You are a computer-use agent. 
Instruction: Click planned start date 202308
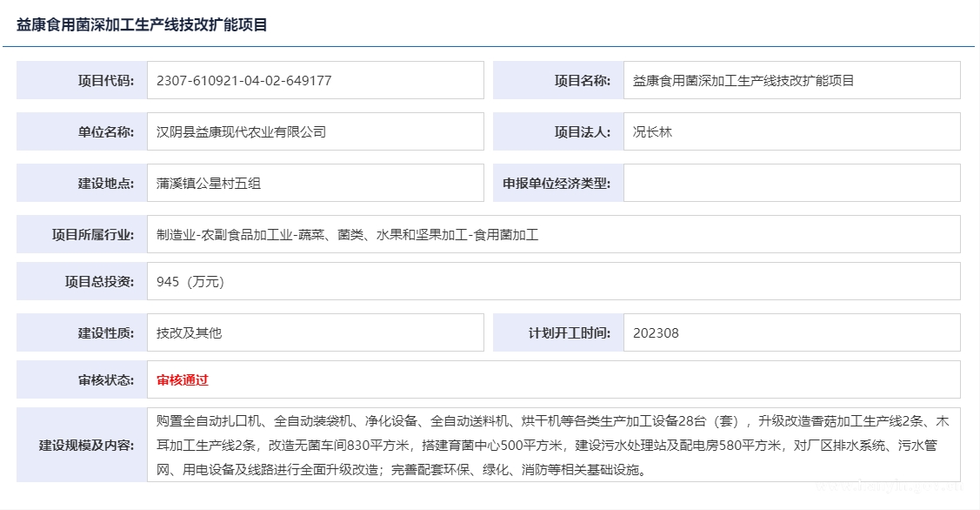(656, 333)
